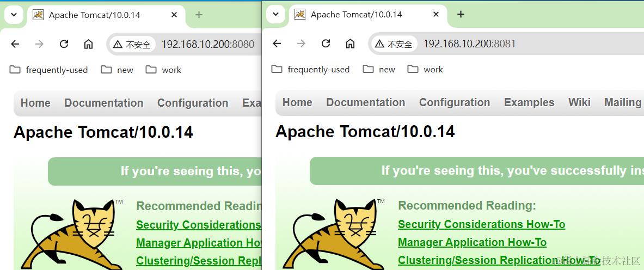Open Examples in the right Tomcat navigation
644x270 pixels.
tap(529, 103)
